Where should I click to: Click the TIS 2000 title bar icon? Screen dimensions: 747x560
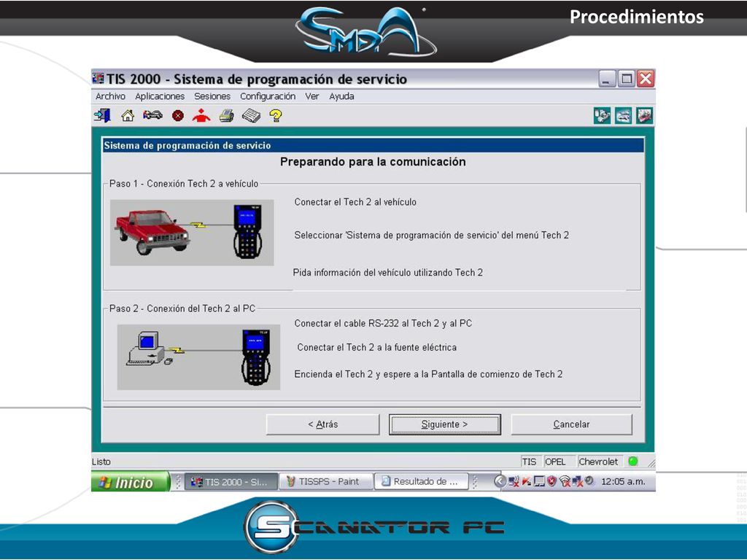(x=98, y=78)
